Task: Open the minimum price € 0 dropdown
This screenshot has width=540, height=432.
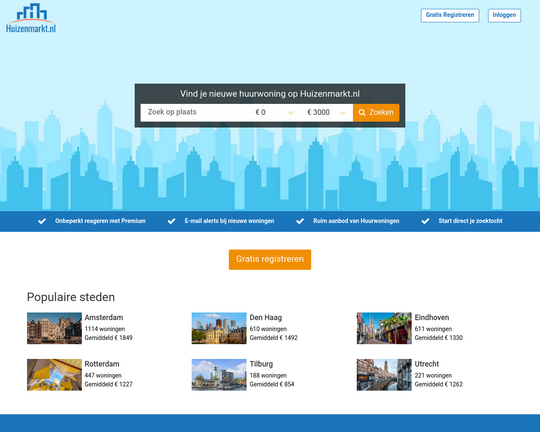Action: (274, 112)
